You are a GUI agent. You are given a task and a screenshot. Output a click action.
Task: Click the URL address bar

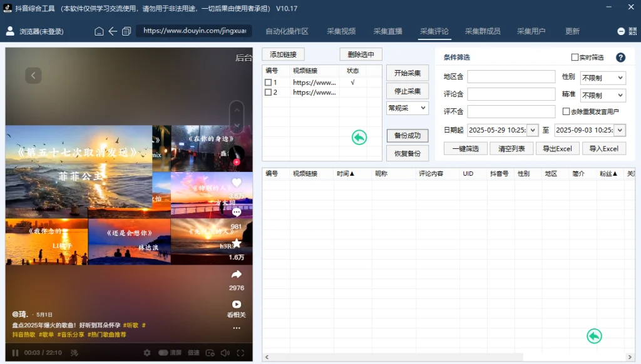coord(194,31)
